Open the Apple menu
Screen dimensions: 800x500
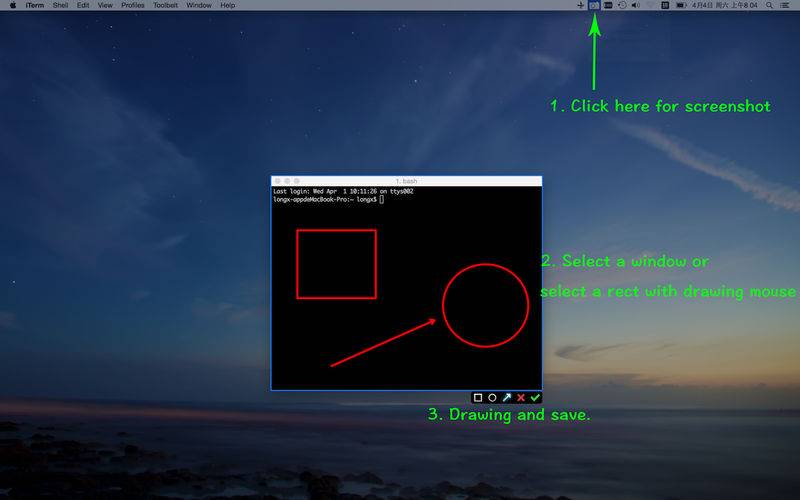tap(13, 6)
